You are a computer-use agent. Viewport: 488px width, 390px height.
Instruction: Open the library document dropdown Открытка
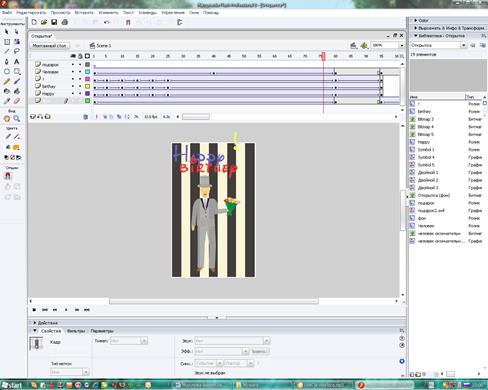(463, 45)
